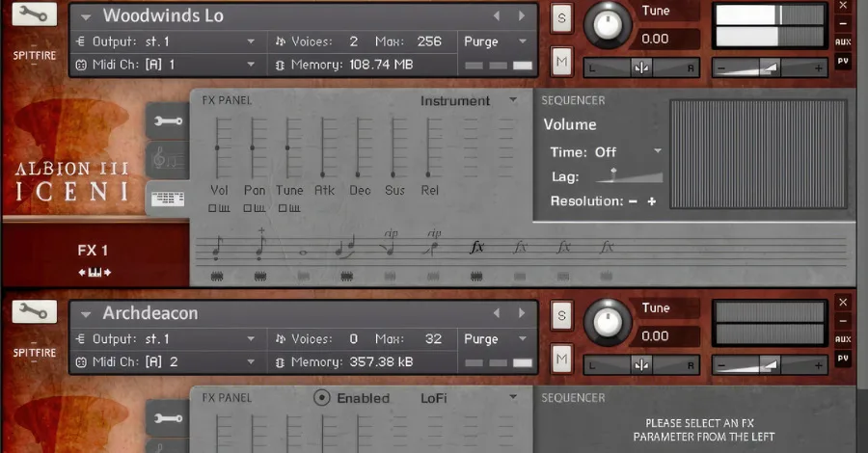The width and height of the screenshot is (868, 453).
Task: Enable checkbox under Tune fader
Action: [x=283, y=208]
